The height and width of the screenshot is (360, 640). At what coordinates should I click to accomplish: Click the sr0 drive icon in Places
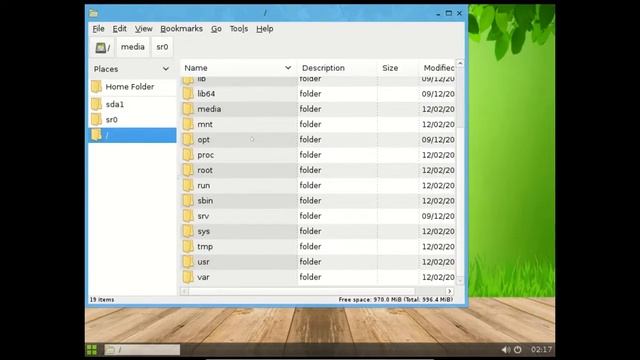[96, 120]
